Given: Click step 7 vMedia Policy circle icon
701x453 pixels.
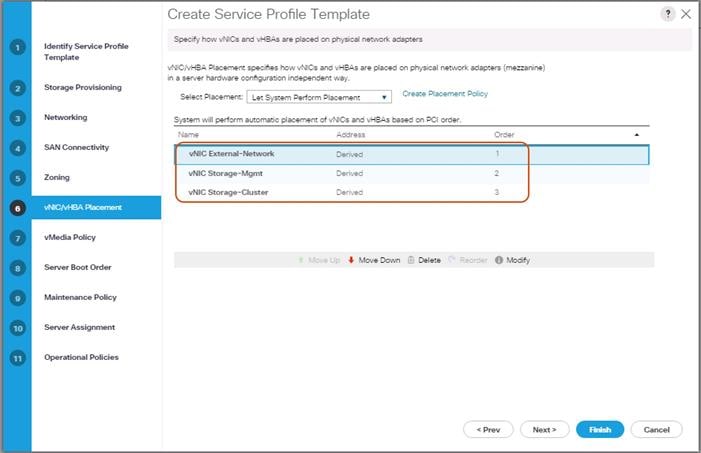Looking at the screenshot, I should (17, 238).
